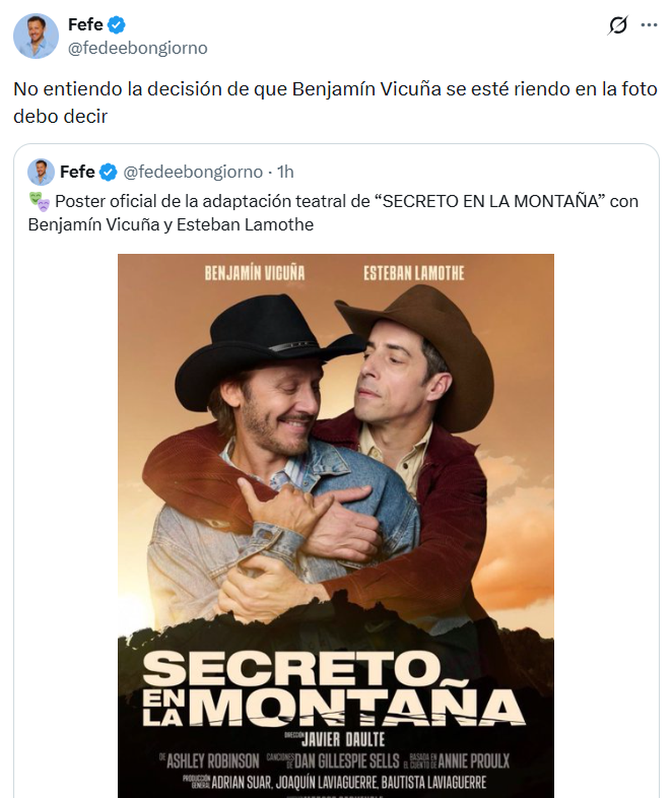Open the @fedeebongiorno handle in main tweet

pos(138,48)
